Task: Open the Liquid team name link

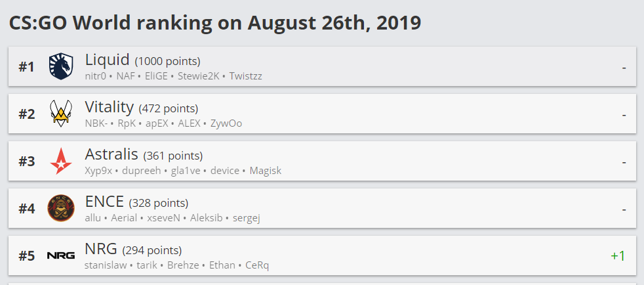Action: (x=107, y=60)
